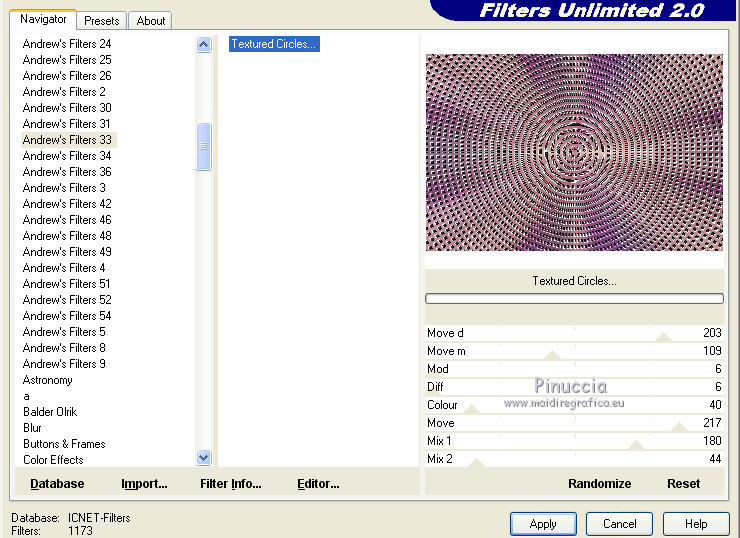
Task: Open the Editor... button
Action: click(x=318, y=484)
